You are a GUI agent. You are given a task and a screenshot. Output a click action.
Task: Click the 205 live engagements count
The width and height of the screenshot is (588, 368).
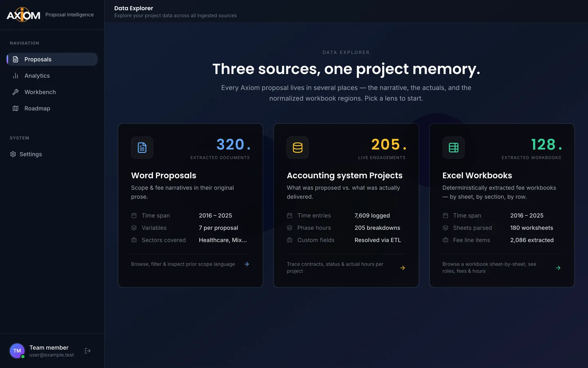click(389, 144)
